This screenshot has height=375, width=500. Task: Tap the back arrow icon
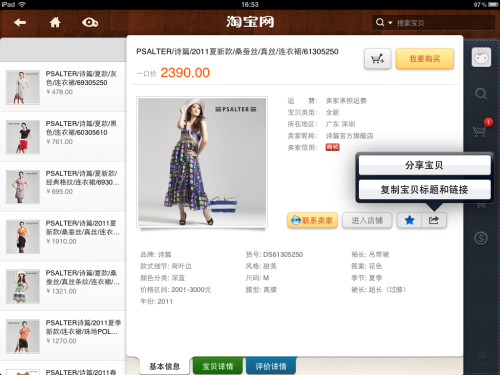[x=20, y=22]
